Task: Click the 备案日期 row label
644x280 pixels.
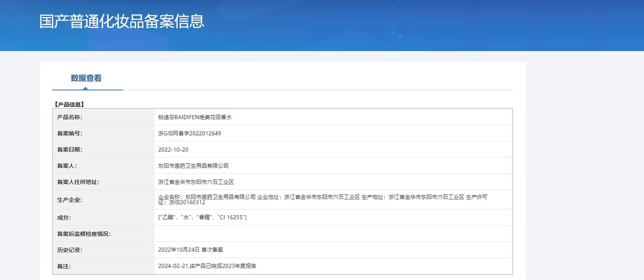Action: pos(70,150)
